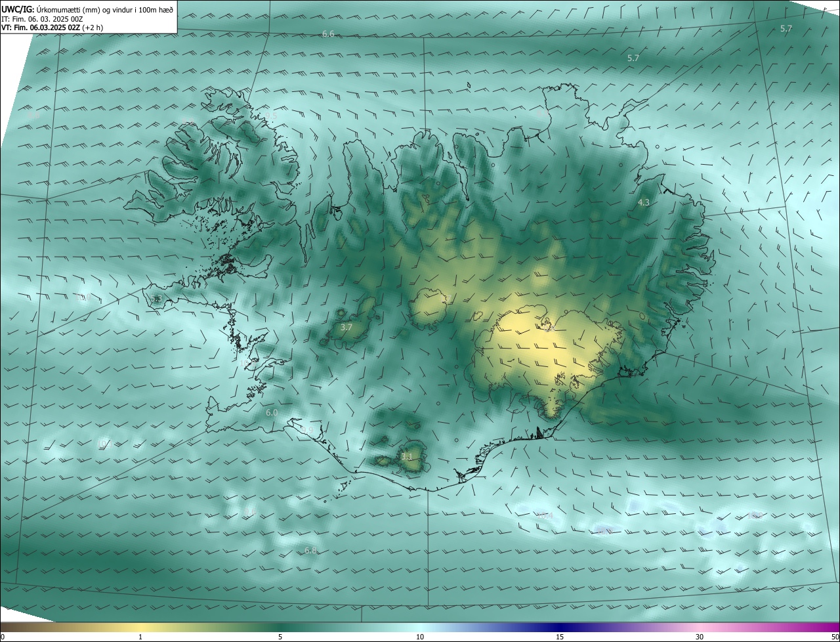The image size is (840, 642).
Task: Click the 4.3 value label on the map
Action: pos(644,203)
